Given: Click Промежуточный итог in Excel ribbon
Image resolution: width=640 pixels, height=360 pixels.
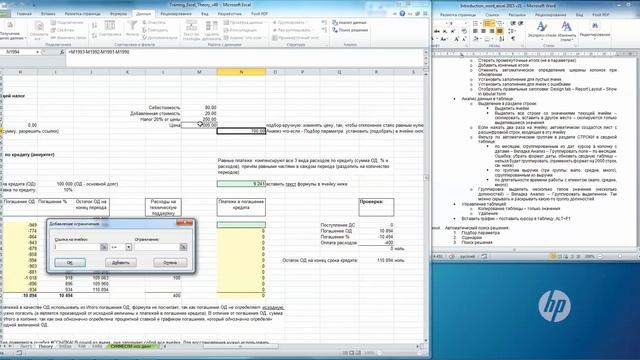Looking at the screenshot, I should [296, 38].
